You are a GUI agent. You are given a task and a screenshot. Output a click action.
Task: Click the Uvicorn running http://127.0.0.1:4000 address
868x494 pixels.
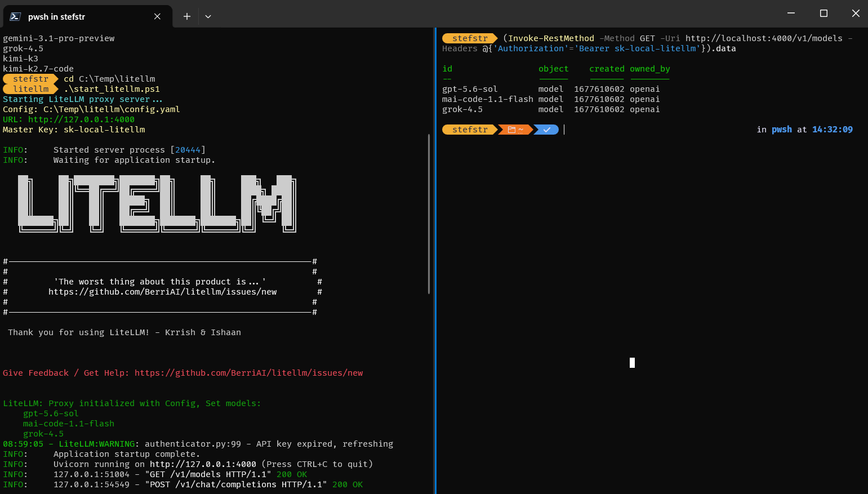click(x=203, y=464)
